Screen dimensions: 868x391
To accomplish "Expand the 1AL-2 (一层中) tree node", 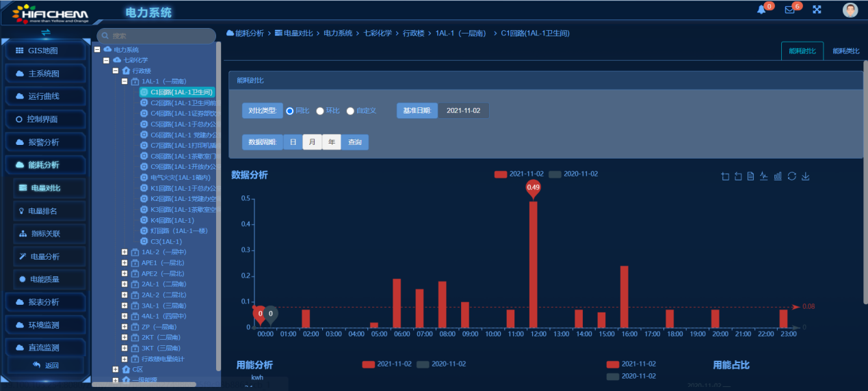I will (124, 252).
